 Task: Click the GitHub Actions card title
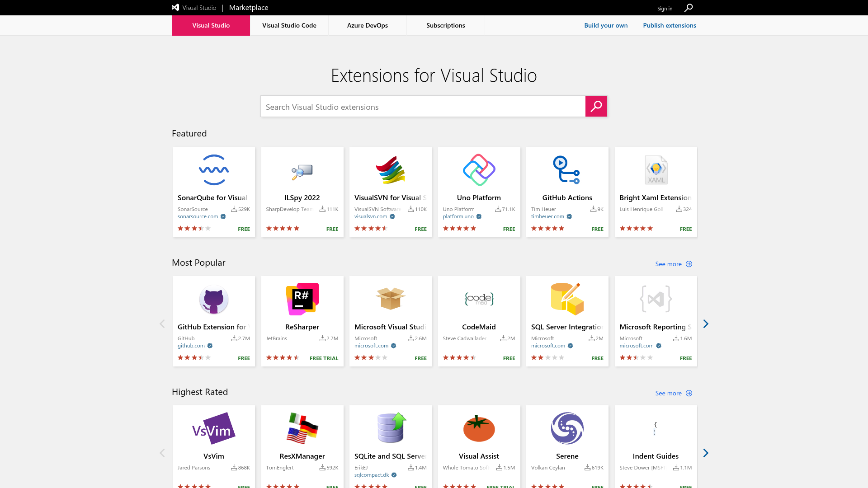[x=567, y=197]
